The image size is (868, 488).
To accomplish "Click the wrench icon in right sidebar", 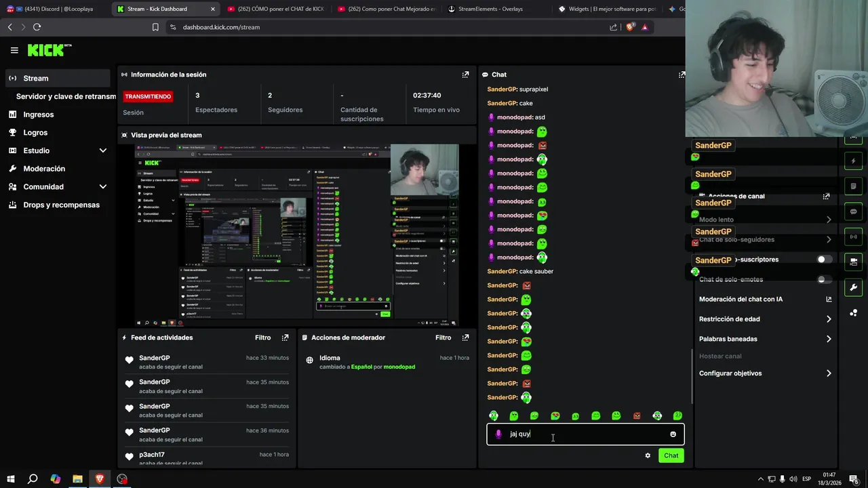I will click(853, 287).
